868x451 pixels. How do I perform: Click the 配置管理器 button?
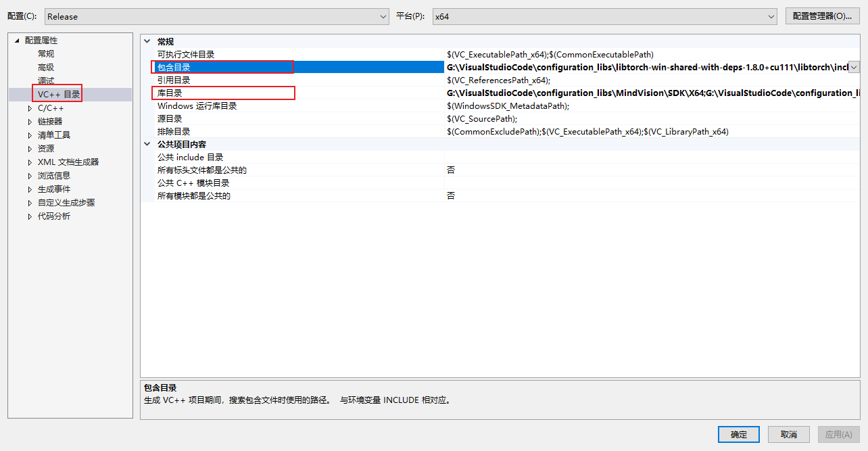pyautogui.click(x=822, y=16)
